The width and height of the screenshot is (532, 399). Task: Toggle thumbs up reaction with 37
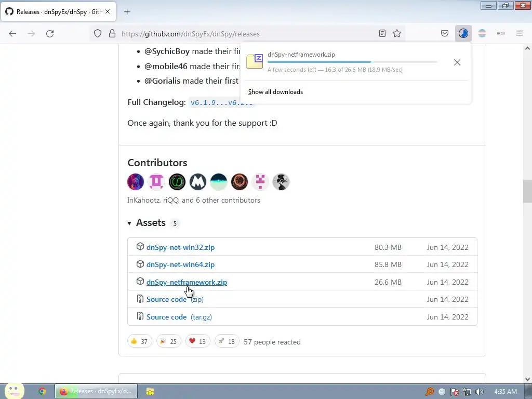coord(139,341)
